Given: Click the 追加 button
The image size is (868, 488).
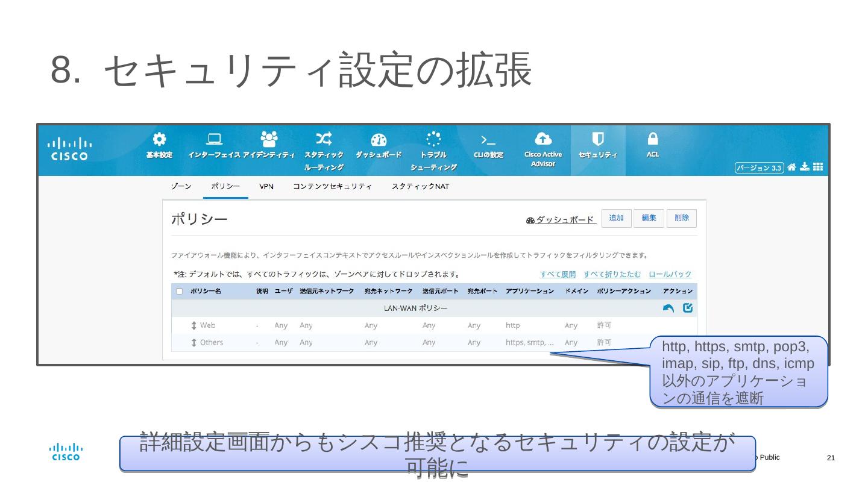Looking at the screenshot, I should click(x=617, y=218).
